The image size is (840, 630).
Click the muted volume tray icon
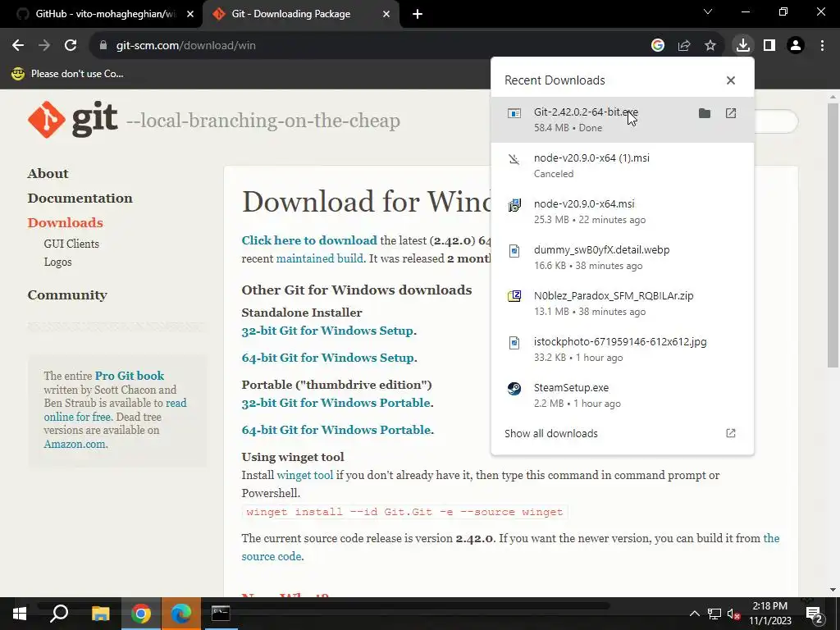point(734,614)
